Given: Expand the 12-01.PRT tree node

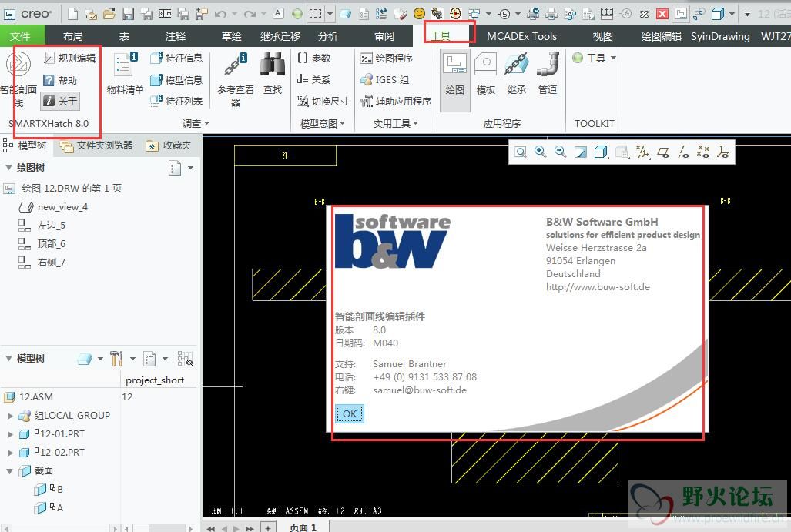Looking at the screenshot, I should click(x=9, y=434).
